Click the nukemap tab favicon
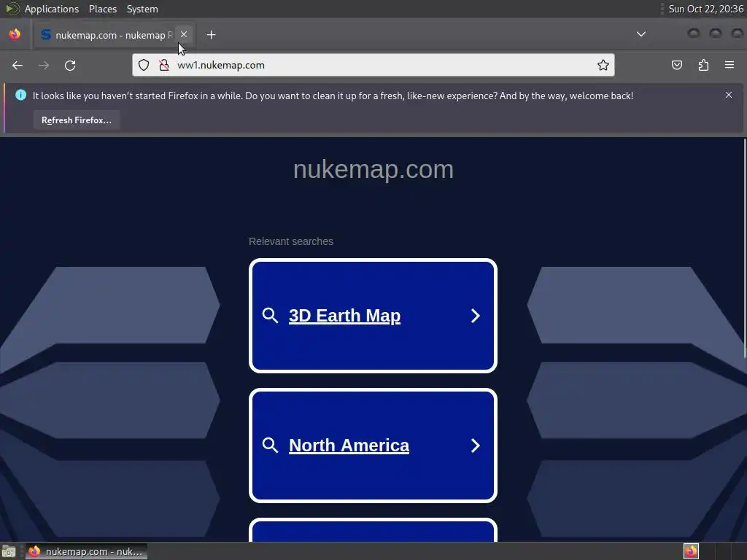The height and width of the screenshot is (560, 747). tap(46, 35)
